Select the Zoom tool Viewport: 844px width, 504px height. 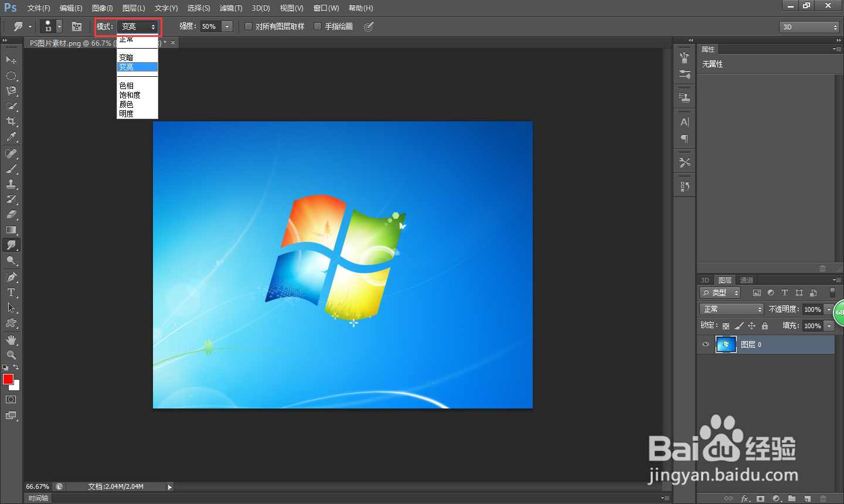(x=11, y=355)
